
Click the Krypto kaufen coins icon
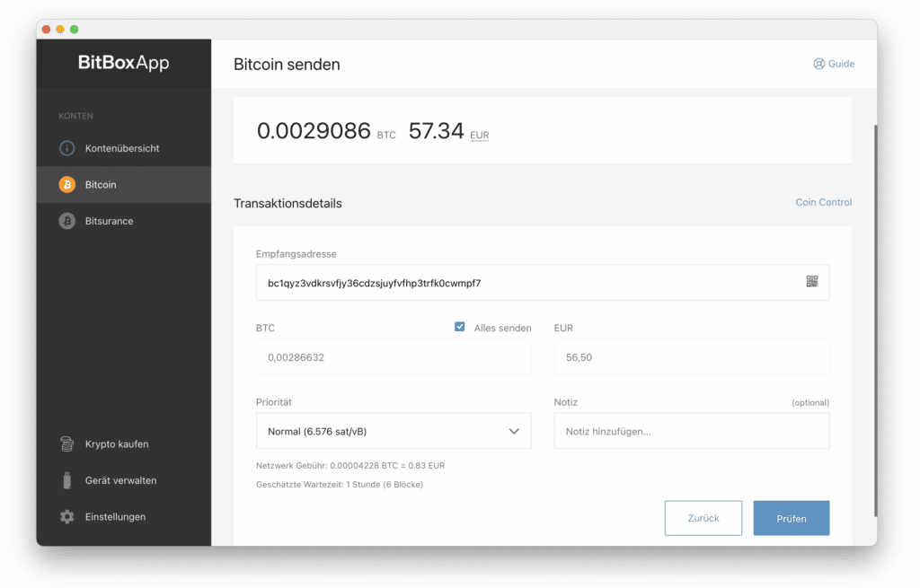(x=66, y=444)
